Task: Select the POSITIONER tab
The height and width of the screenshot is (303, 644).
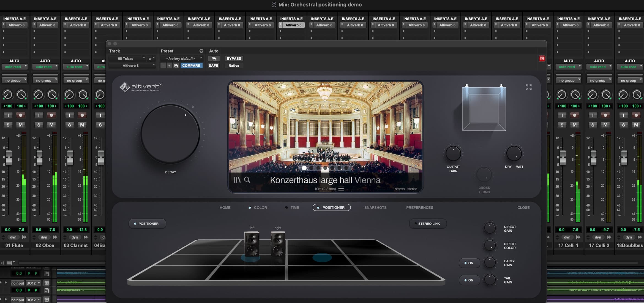Action: (332, 207)
